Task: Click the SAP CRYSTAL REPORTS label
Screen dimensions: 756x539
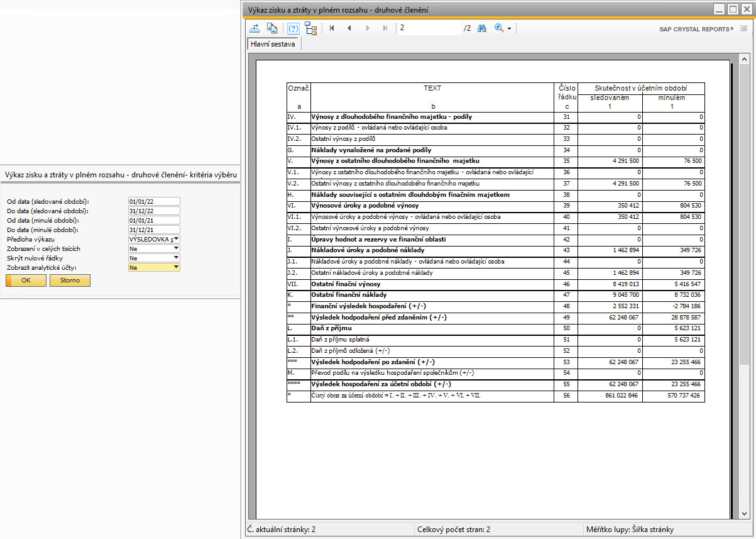Action: 696,29
